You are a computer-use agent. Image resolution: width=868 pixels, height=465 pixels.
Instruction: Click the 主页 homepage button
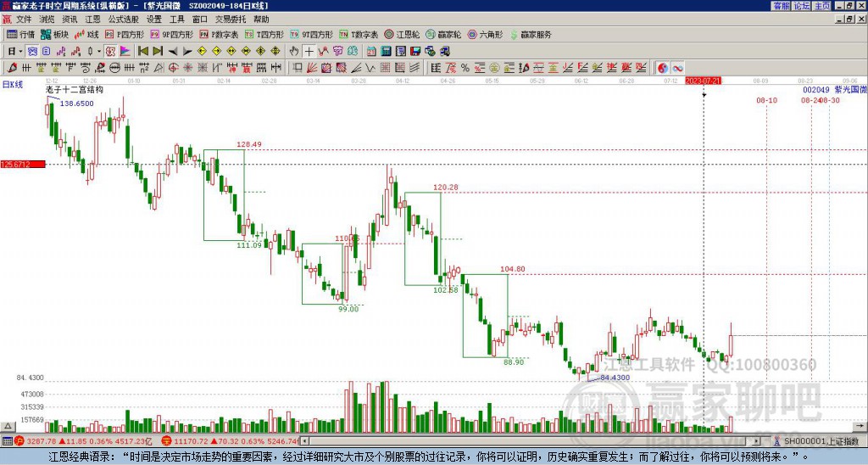(821, 6)
